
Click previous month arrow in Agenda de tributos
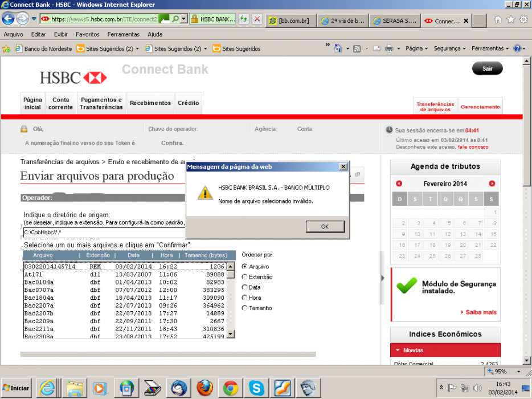[399, 184]
